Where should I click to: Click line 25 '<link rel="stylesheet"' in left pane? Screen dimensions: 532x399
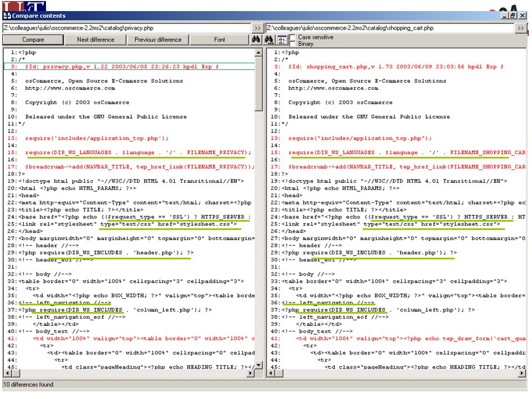[x=129, y=224]
